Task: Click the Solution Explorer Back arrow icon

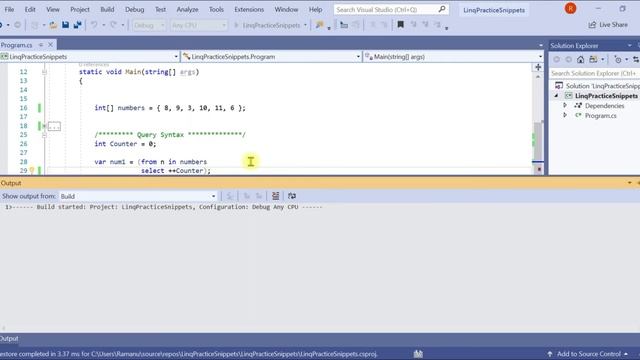Action: 556,60
